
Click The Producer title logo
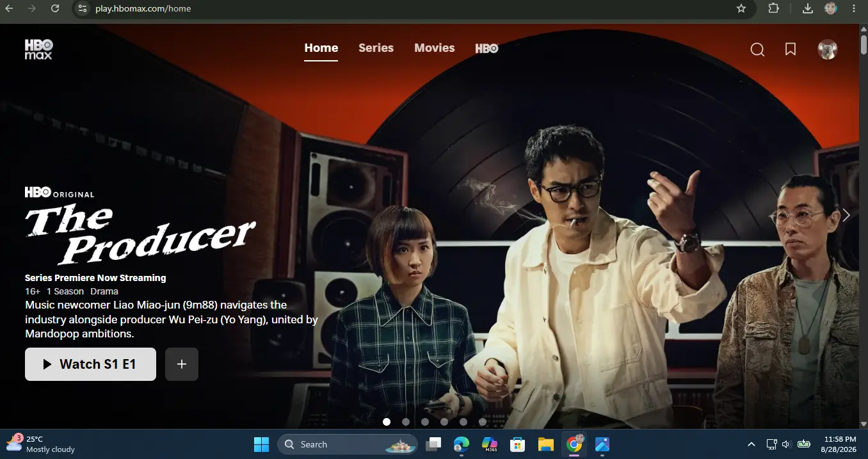[x=140, y=234]
